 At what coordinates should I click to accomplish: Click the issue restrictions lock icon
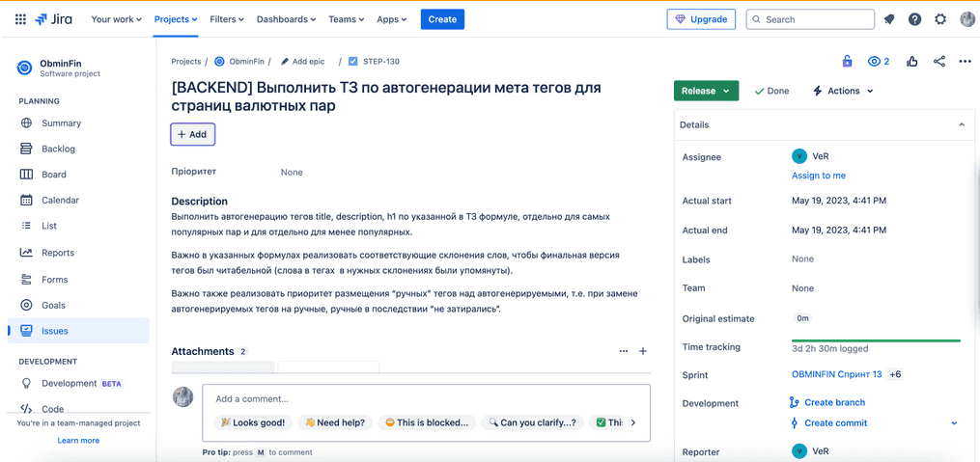(847, 61)
